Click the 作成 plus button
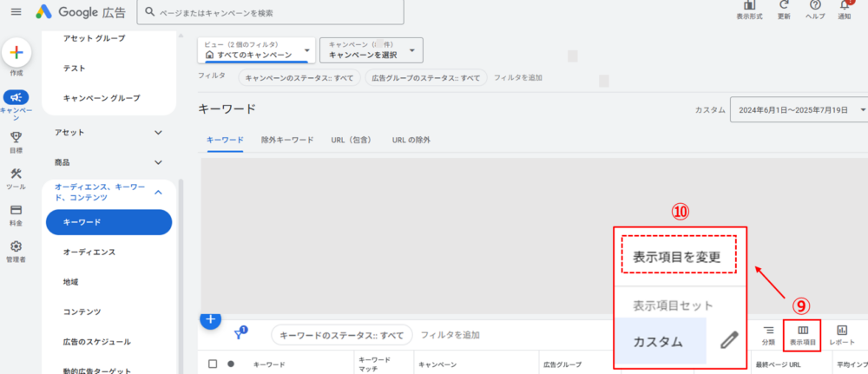Screen dimensions: 868x374 [x=16, y=53]
